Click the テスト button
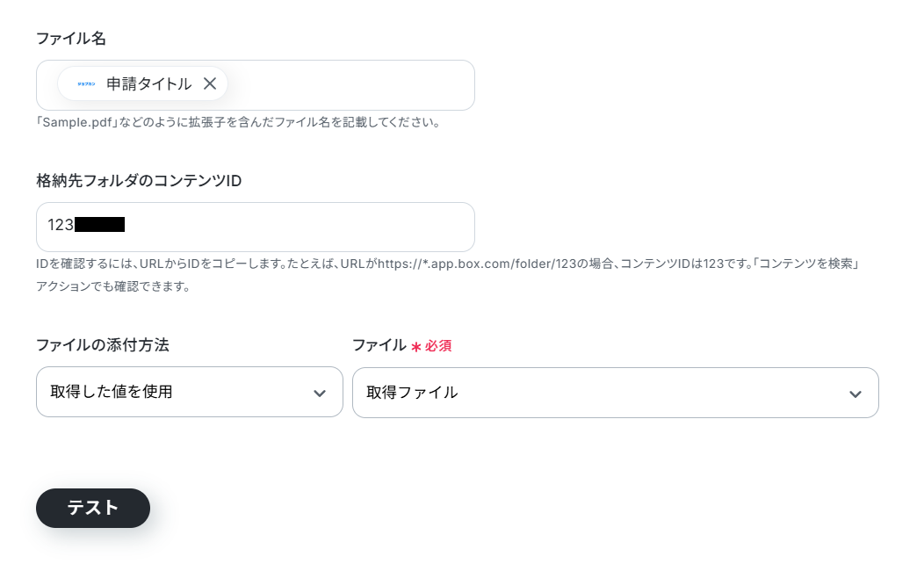924x571 pixels. (x=93, y=508)
